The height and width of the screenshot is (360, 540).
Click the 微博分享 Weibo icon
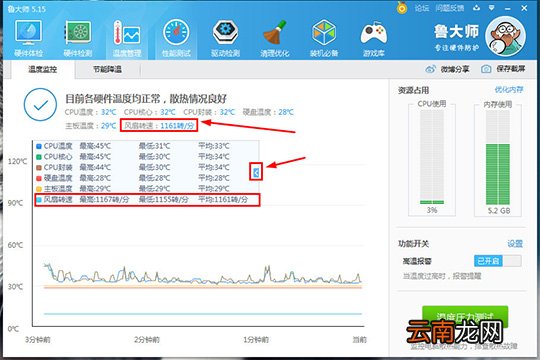[x=430, y=69]
